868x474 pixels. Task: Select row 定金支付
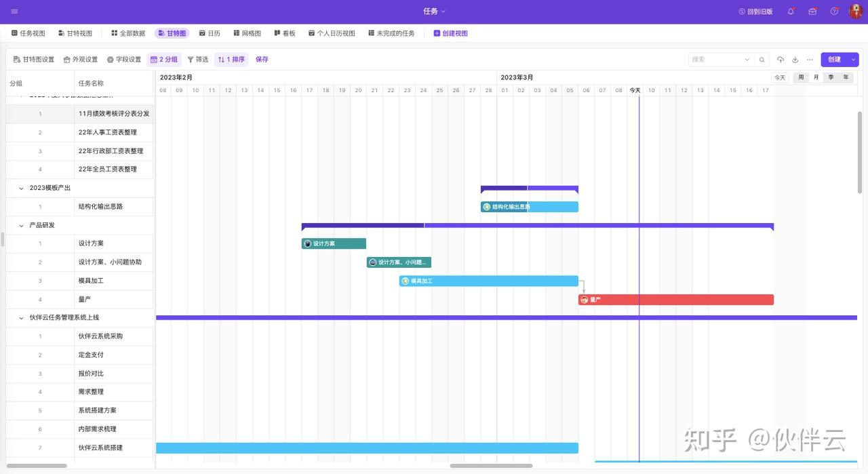point(80,355)
